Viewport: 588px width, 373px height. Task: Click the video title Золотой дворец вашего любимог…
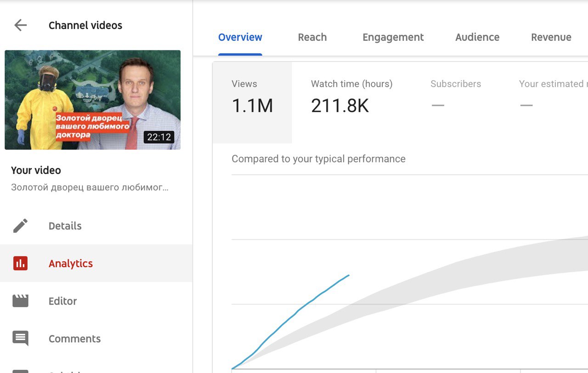point(90,187)
